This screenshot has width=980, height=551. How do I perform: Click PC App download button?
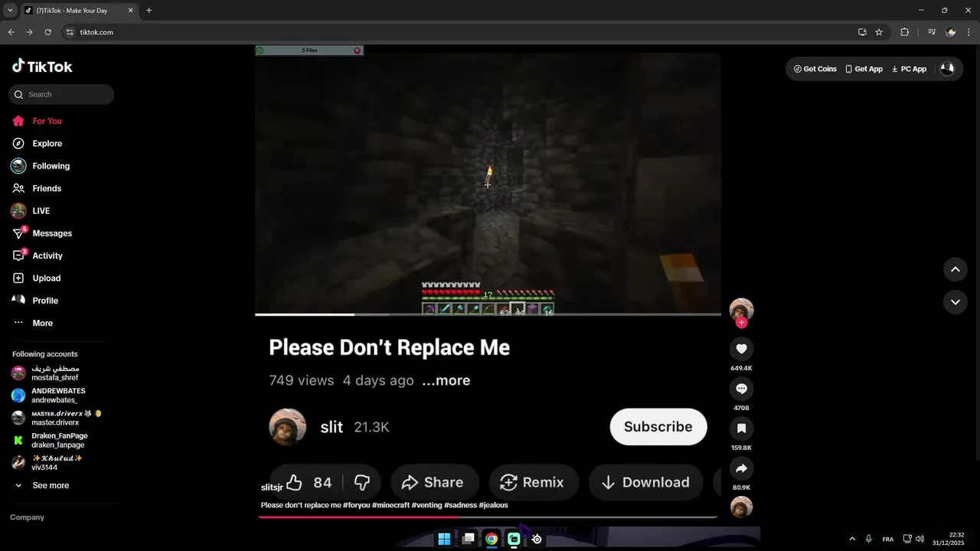[x=909, y=69]
